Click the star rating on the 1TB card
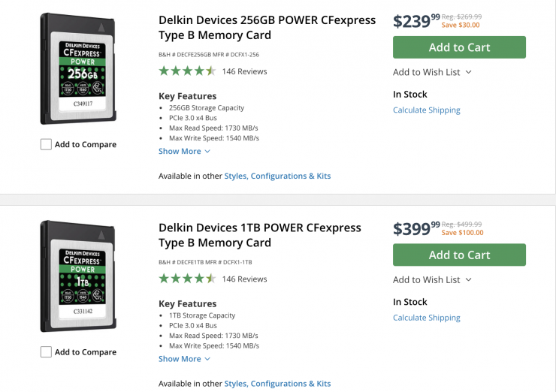 pos(187,279)
